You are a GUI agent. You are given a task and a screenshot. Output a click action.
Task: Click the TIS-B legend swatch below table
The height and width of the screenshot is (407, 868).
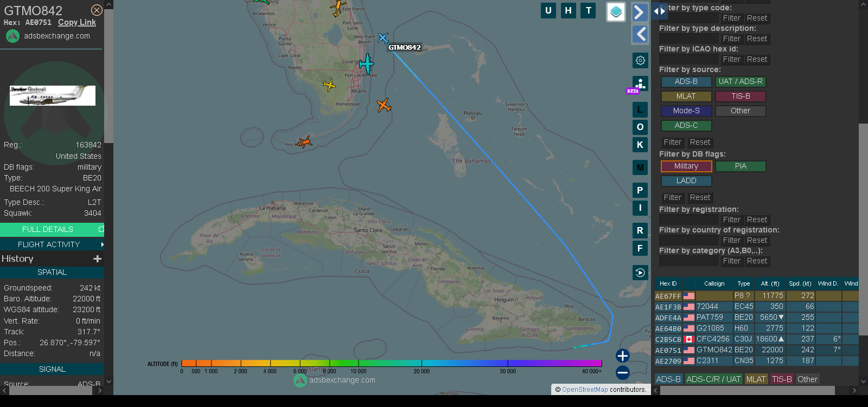782,379
